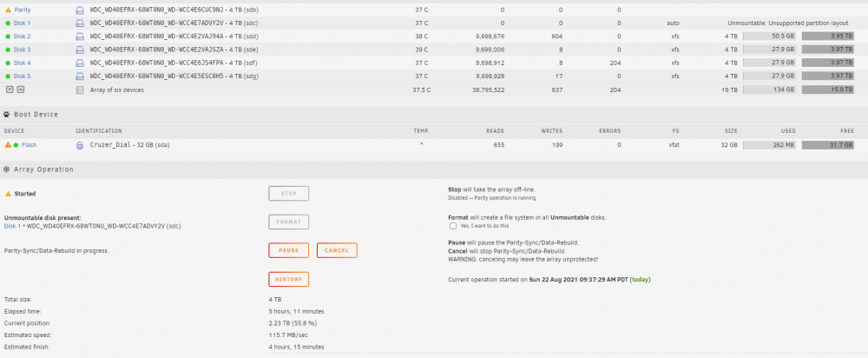This screenshot has width=868, height=358.
Task: Open the Disk 4 settings link
Action: click(x=23, y=63)
